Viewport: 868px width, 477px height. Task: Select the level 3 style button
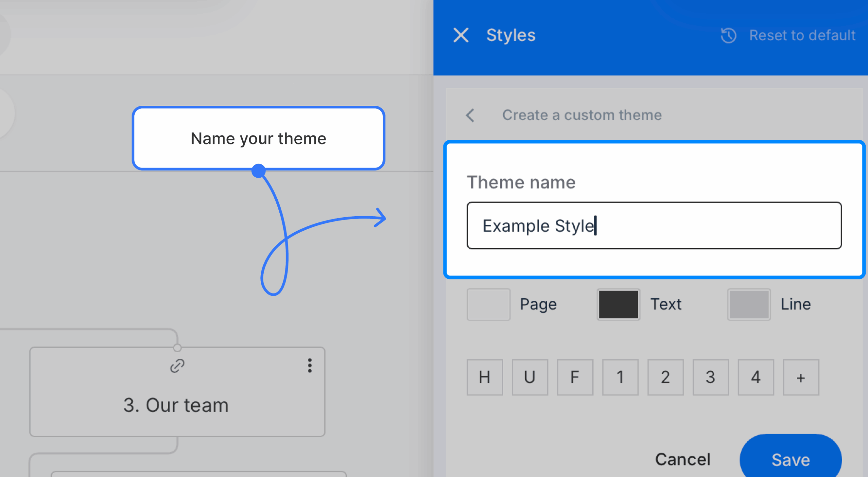coord(710,377)
